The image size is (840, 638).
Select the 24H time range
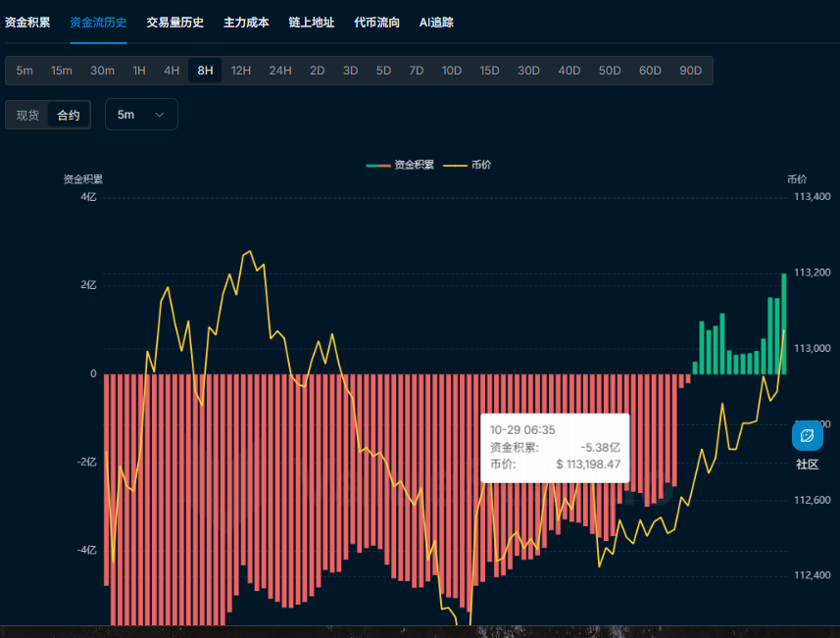point(280,71)
